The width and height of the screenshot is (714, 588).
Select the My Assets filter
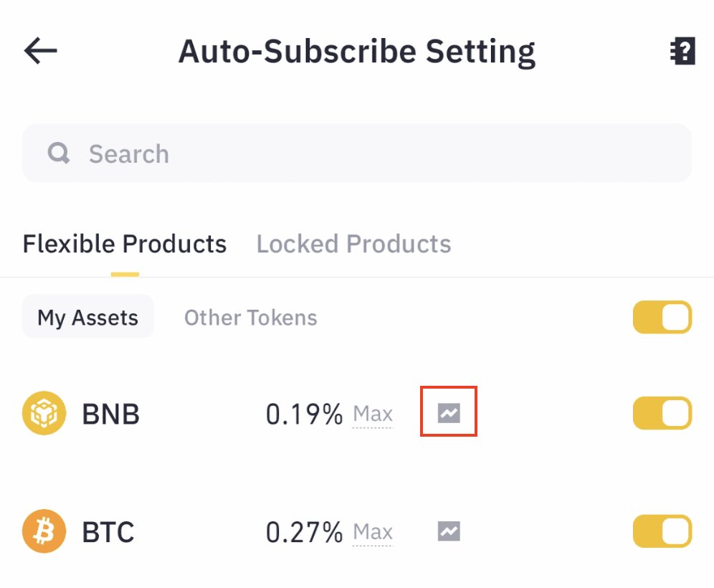click(x=88, y=317)
